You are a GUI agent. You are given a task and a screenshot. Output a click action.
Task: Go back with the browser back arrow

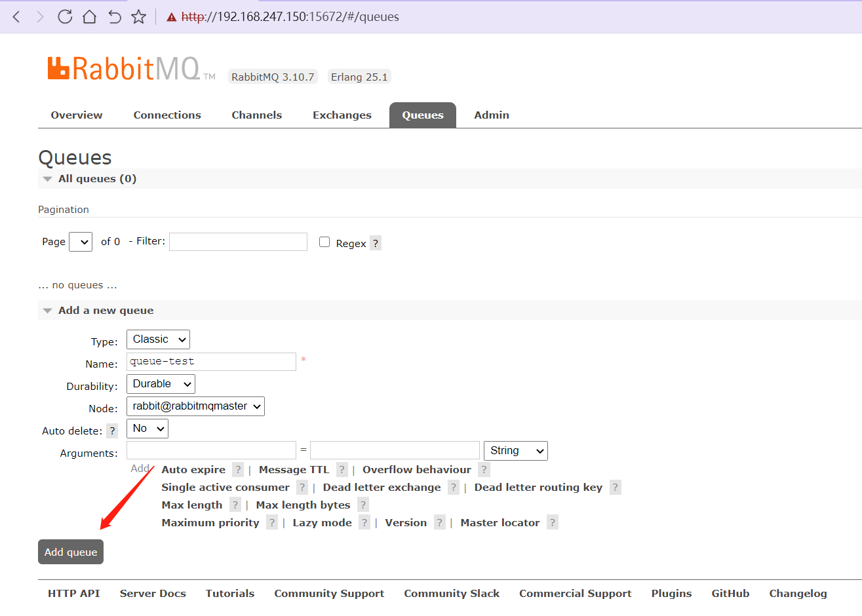17,17
